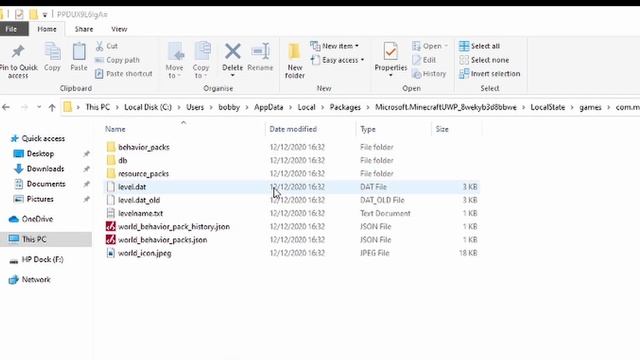
Task: Click Copy path in Clipboard group
Action: pos(118,60)
